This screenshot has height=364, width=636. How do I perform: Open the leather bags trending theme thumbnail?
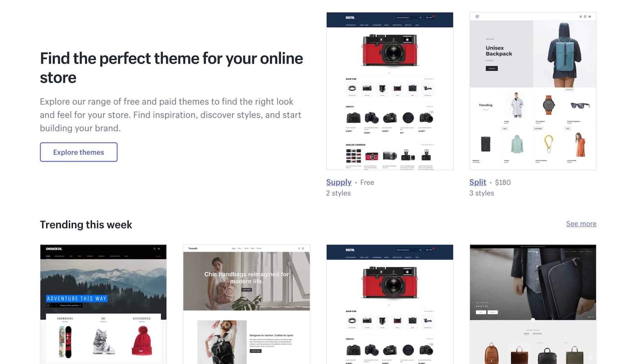coord(533,304)
